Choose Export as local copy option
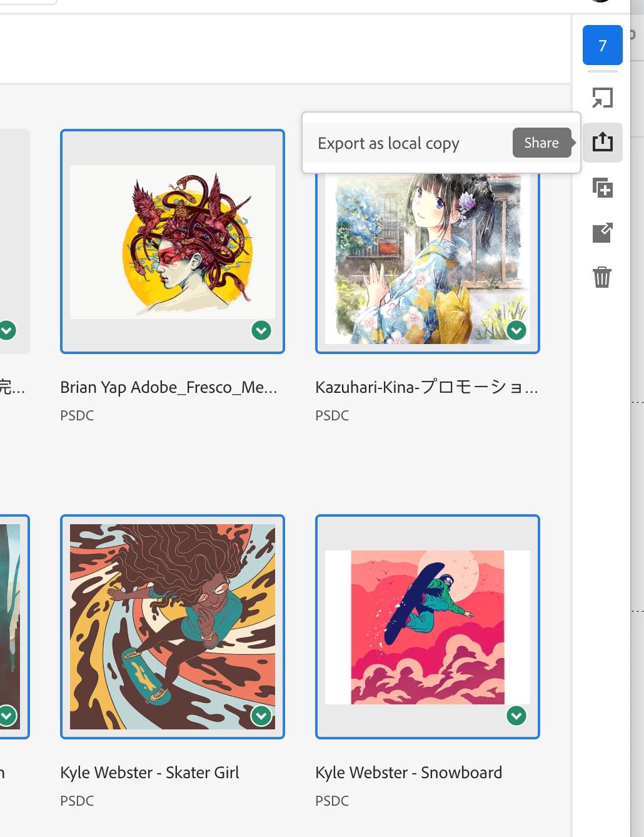The image size is (644, 837). point(388,143)
